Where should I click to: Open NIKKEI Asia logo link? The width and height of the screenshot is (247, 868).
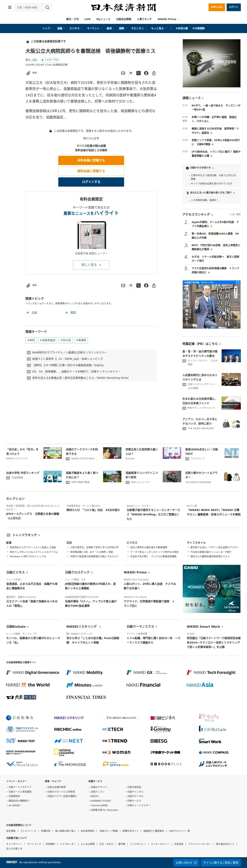(x=200, y=685)
